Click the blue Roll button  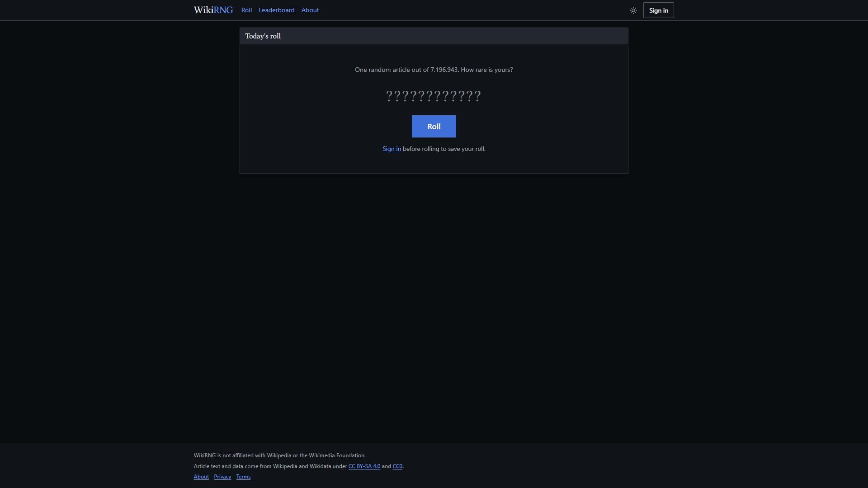click(x=434, y=127)
